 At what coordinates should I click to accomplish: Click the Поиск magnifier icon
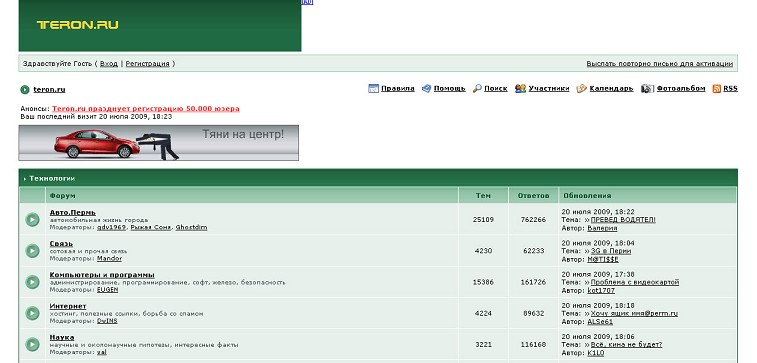click(x=477, y=89)
